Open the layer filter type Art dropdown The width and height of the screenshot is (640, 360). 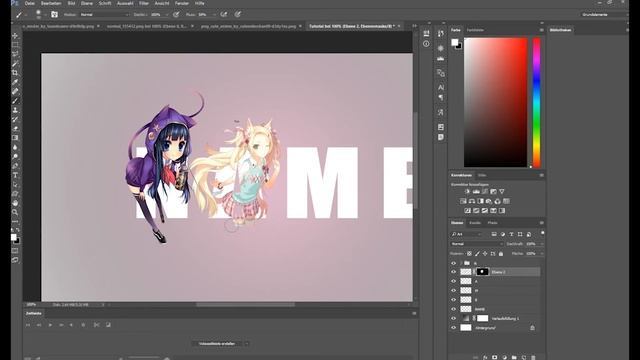coord(467,234)
